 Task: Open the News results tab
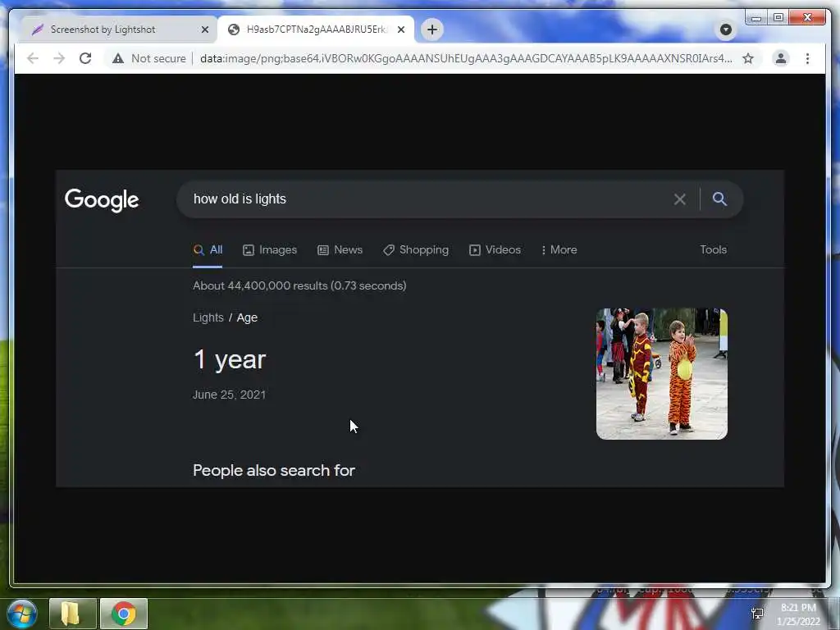[x=340, y=250]
